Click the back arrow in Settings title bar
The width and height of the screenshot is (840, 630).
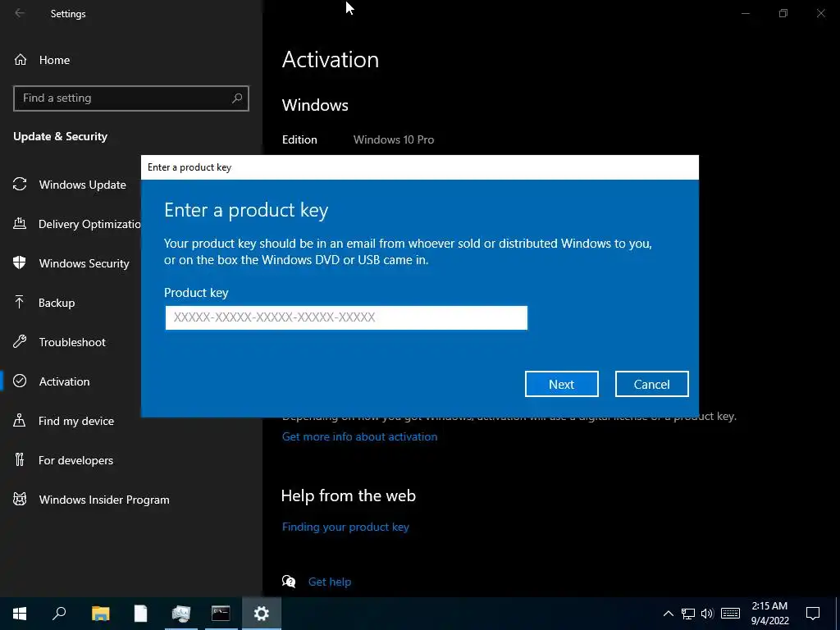(20, 13)
